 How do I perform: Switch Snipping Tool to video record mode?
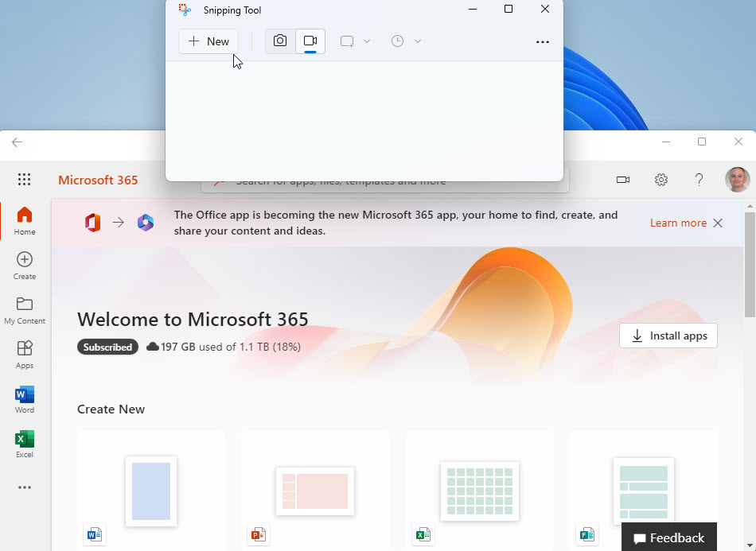click(310, 41)
